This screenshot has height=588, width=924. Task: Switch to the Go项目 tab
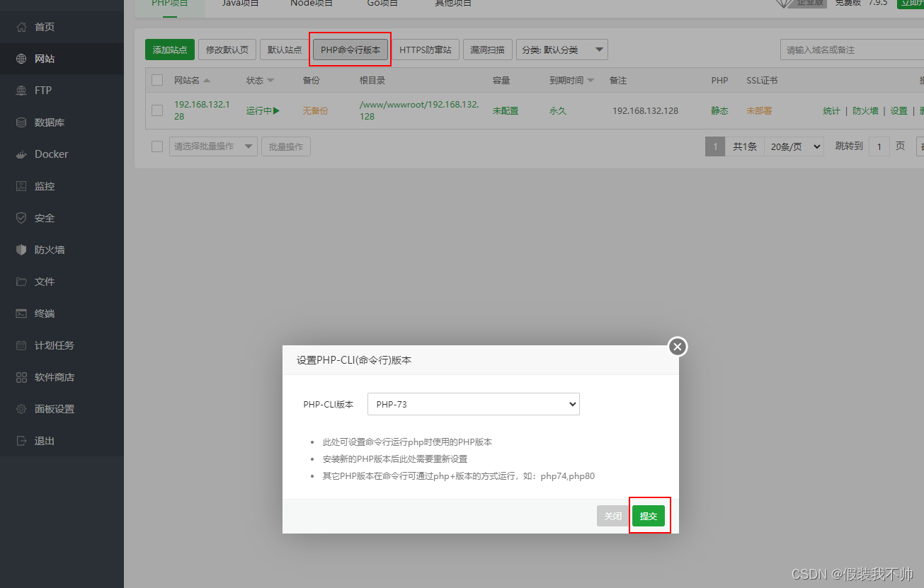click(383, 4)
